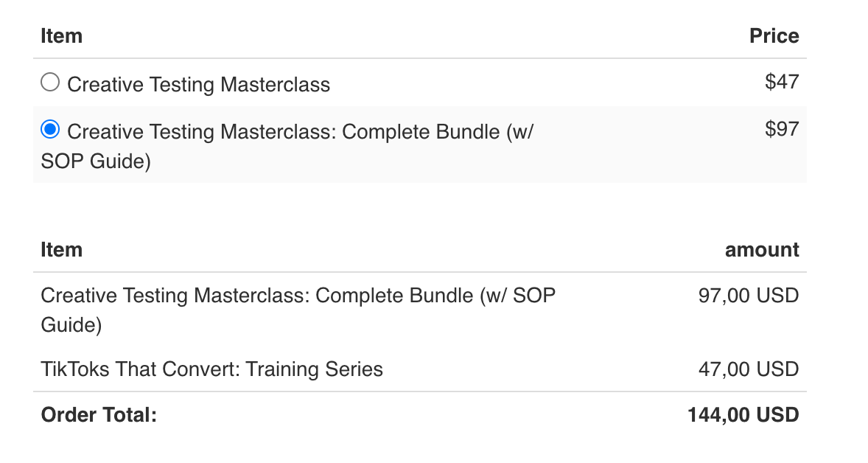Click the 47,00 USD amount
This screenshot has width=868, height=463.
click(748, 369)
